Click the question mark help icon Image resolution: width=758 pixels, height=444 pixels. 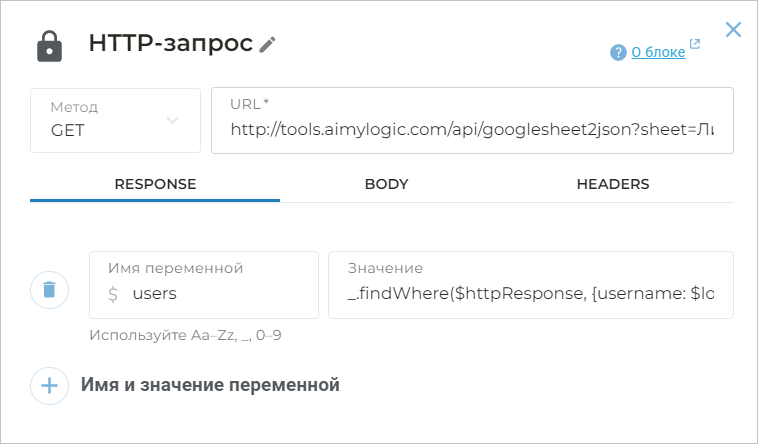coord(618,52)
